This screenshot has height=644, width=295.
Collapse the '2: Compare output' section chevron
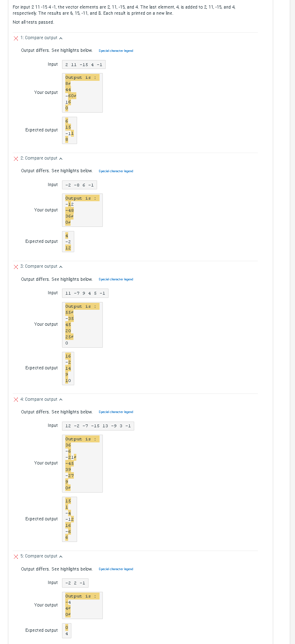click(60, 158)
